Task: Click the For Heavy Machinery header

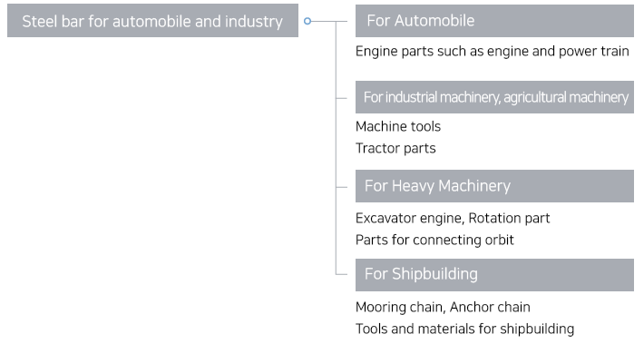Action: pos(494,186)
